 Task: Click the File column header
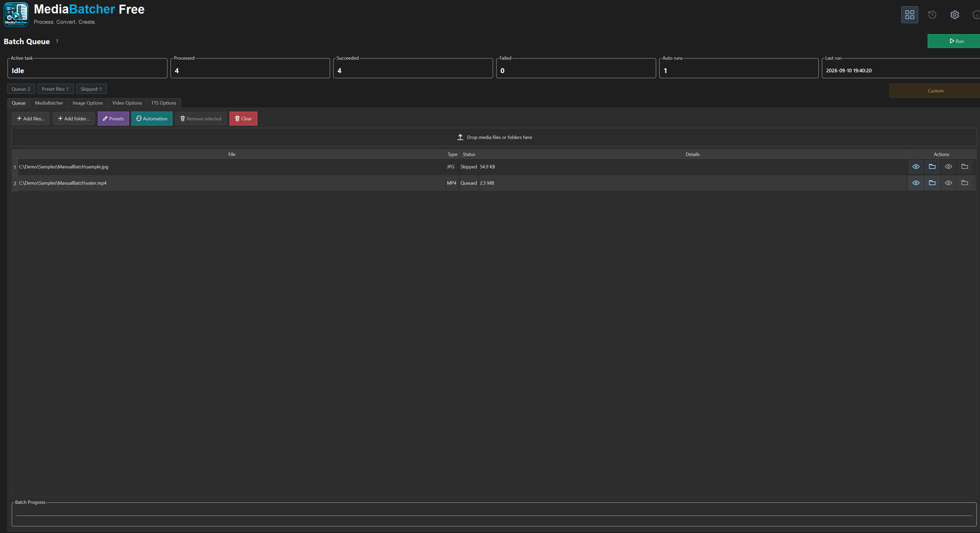click(232, 154)
